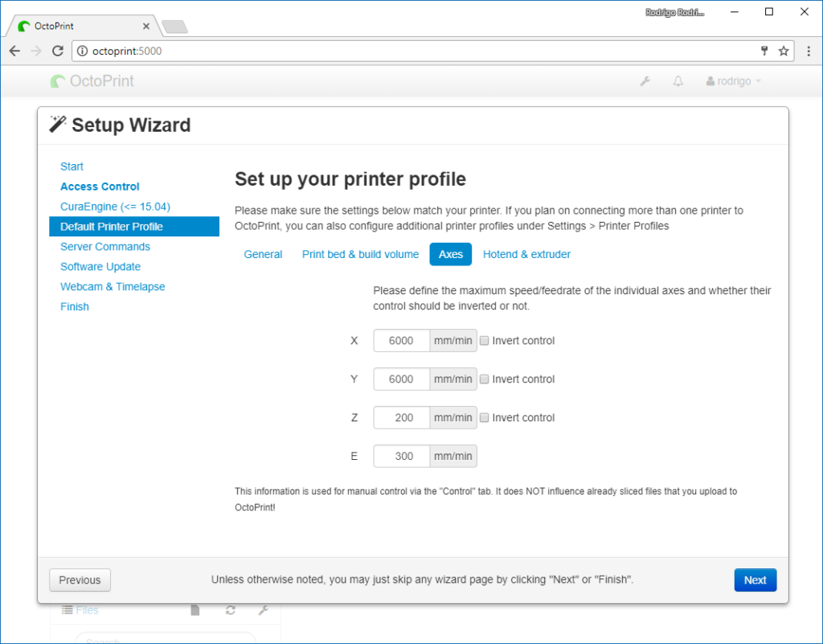The image size is (823, 644).
Task: Open the CuraEngine (<= 15.04) step
Action: (116, 207)
